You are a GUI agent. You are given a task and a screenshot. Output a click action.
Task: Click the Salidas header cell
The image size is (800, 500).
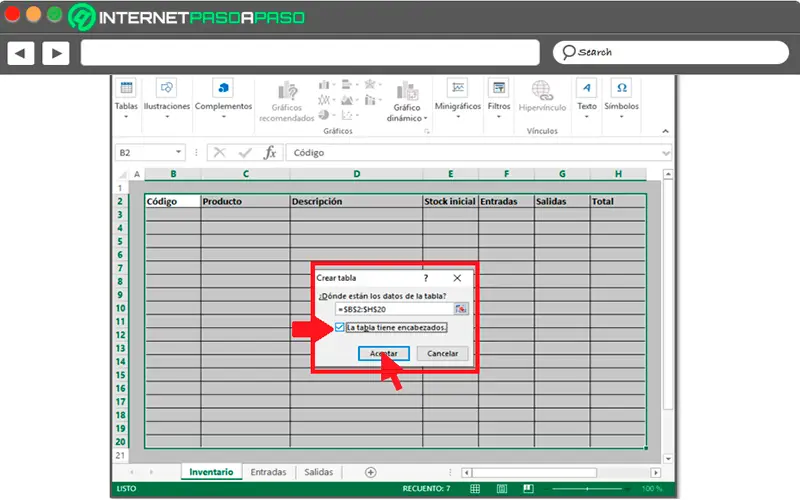point(562,202)
